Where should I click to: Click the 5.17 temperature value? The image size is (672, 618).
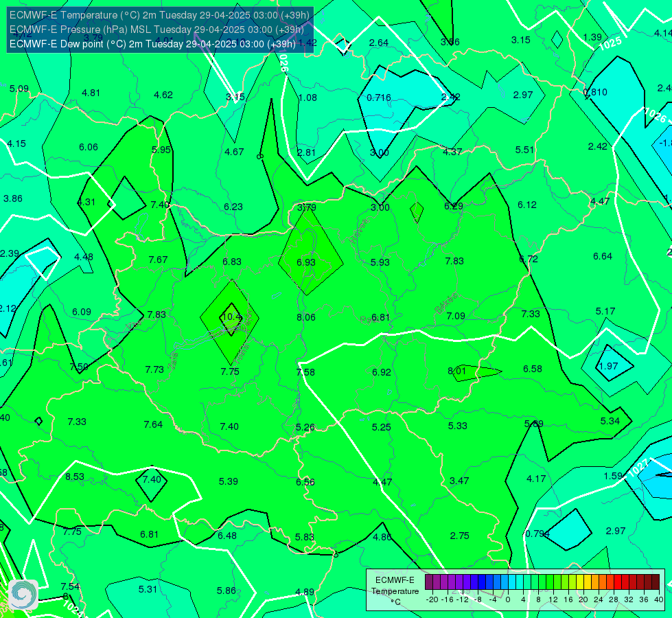point(605,311)
